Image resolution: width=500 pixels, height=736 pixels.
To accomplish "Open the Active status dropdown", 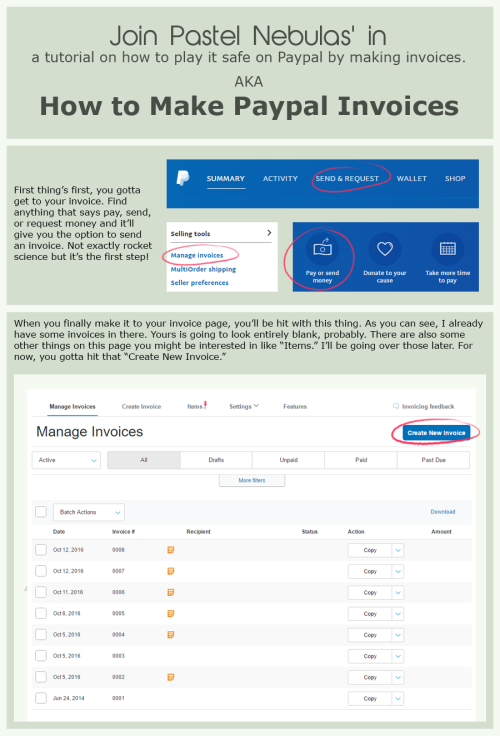I will click(x=66, y=460).
